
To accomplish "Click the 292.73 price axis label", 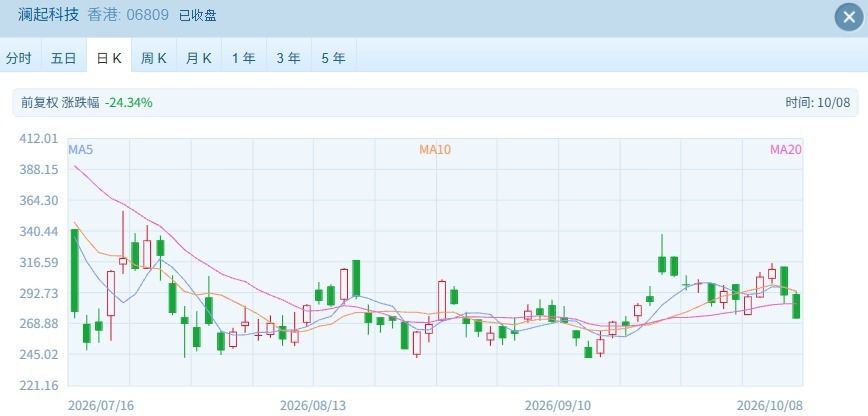I will click(x=39, y=292).
